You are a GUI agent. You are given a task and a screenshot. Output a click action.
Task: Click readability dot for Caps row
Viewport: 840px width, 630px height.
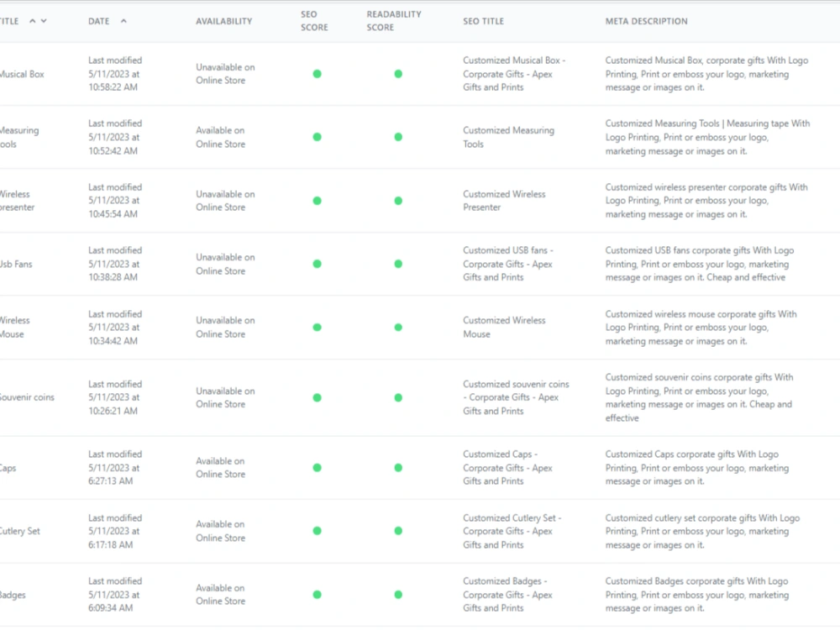398,468
